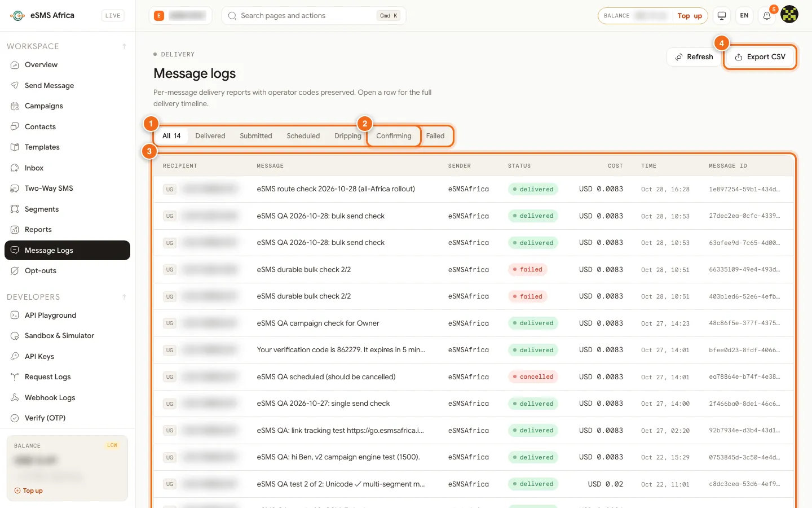The width and height of the screenshot is (812, 508).
Task: Click the Oct 27, 02:20 time cell
Action: coord(665,431)
